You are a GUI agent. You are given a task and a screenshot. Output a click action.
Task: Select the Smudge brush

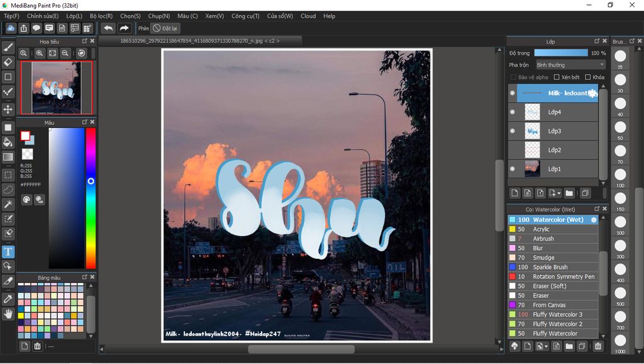pos(553,258)
